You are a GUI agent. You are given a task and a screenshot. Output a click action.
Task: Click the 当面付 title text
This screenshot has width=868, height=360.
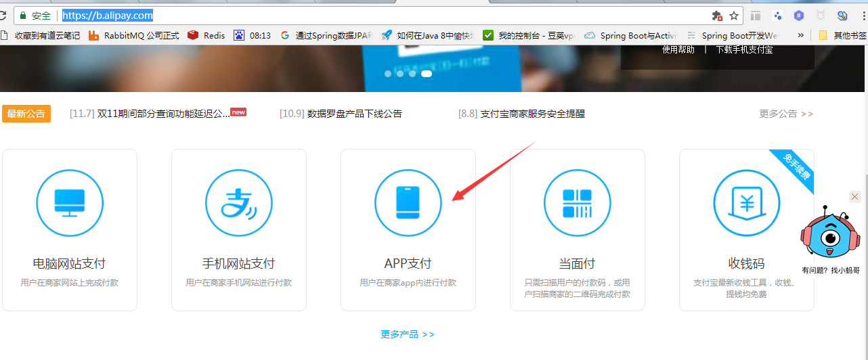tap(577, 263)
